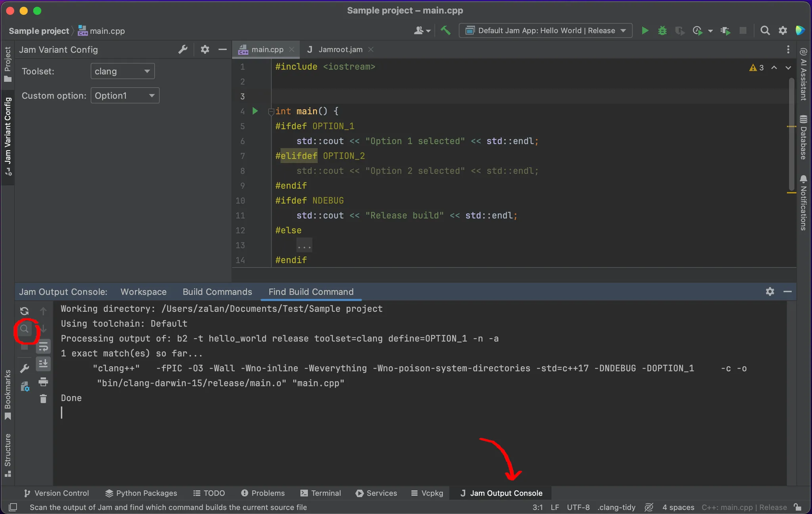Click run gutter arrow beside int main()

click(x=255, y=111)
